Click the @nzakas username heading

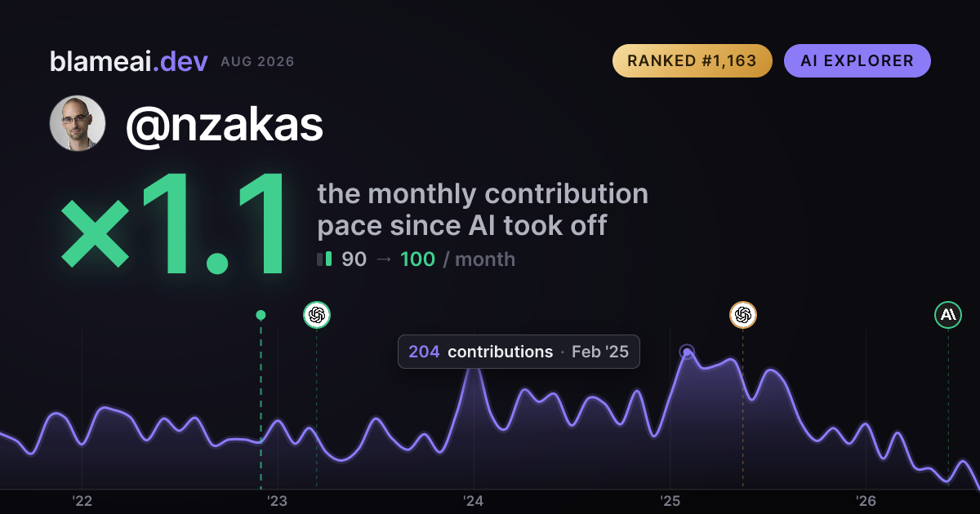(225, 125)
